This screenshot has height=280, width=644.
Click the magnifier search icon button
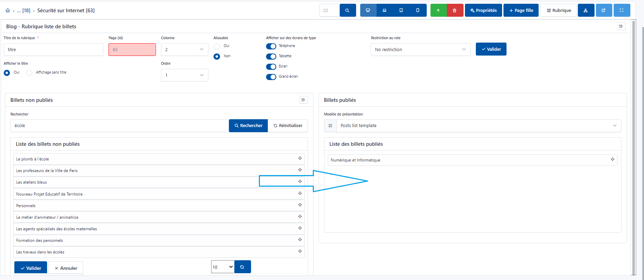tap(347, 11)
